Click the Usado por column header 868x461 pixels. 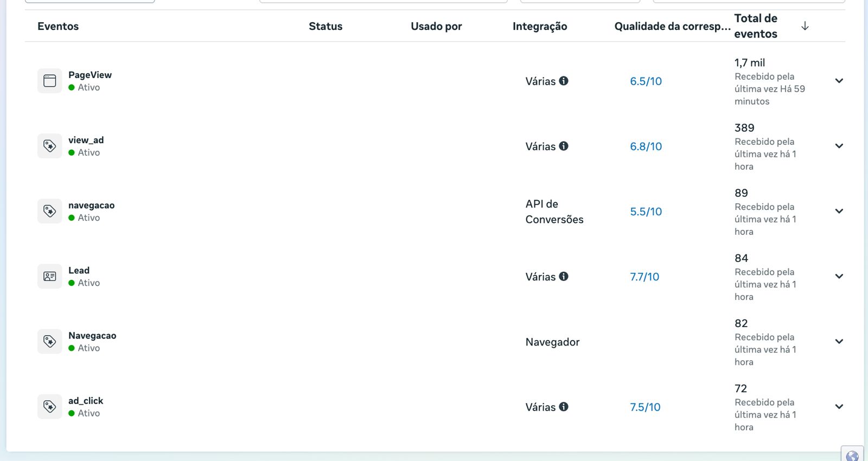(x=436, y=26)
